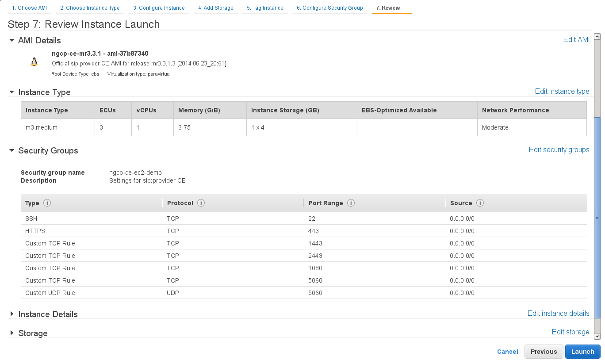Collapse the Instance Type section

pos(12,92)
